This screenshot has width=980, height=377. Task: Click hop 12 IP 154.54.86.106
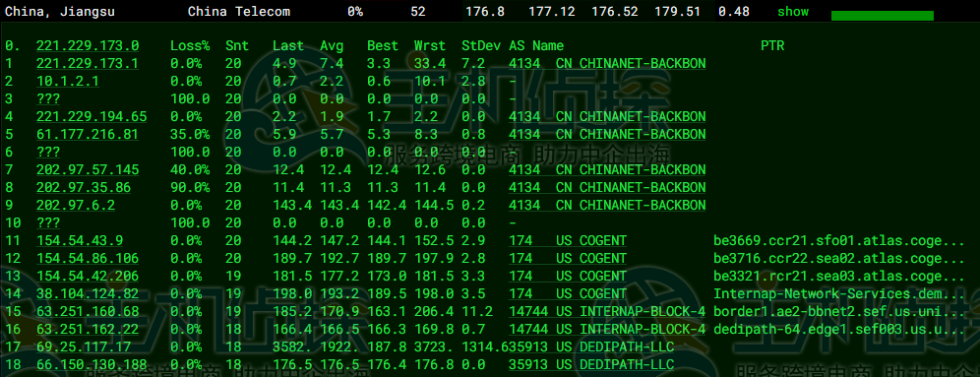(x=88, y=258)
